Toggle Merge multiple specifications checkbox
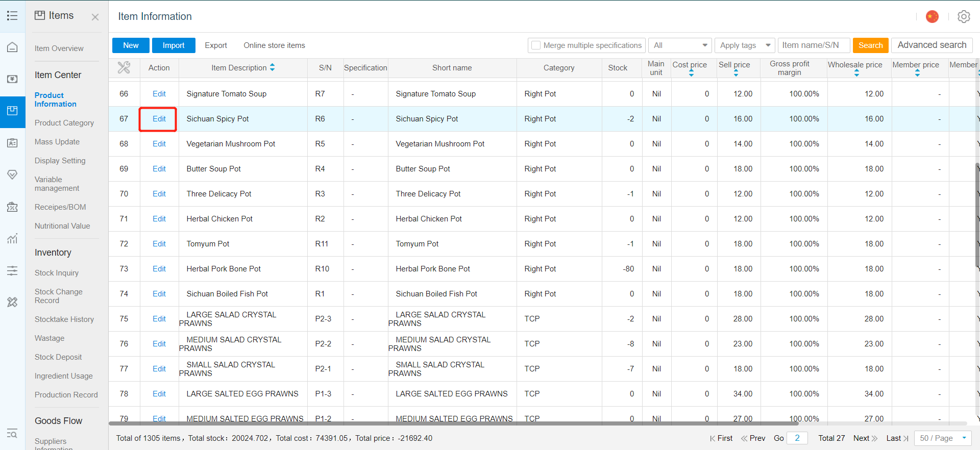The height and width of the screenshot is (450, 980). 536,45
